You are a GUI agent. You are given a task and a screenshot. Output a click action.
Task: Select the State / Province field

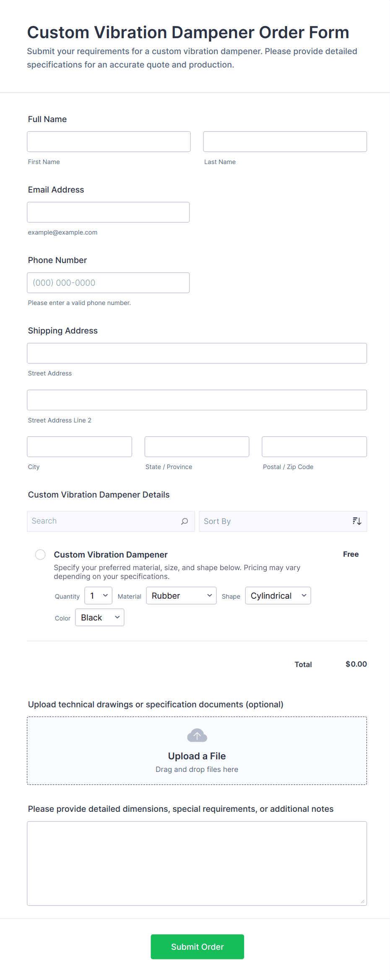(197, 447)
